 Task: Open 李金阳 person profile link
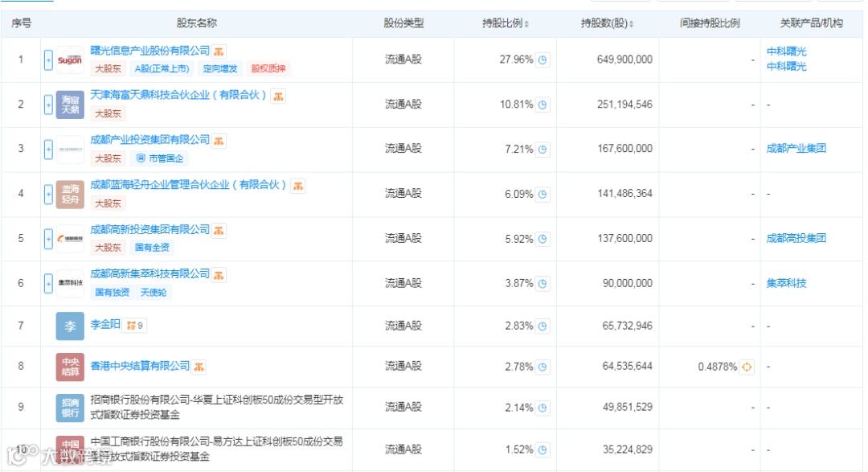(105, 324)
